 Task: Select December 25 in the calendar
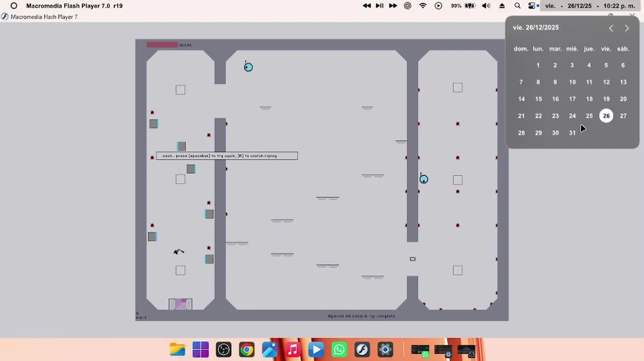[589, 116]
